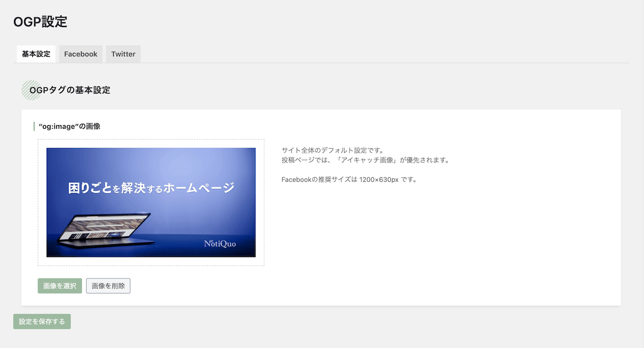Viewport: 644px width, 348px height.
Task: Click the OGP設定 page title
Action: 40,22
